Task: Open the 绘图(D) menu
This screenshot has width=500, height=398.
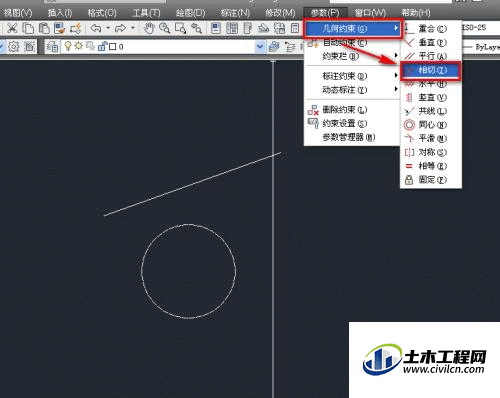Action: tap(190, 13)
